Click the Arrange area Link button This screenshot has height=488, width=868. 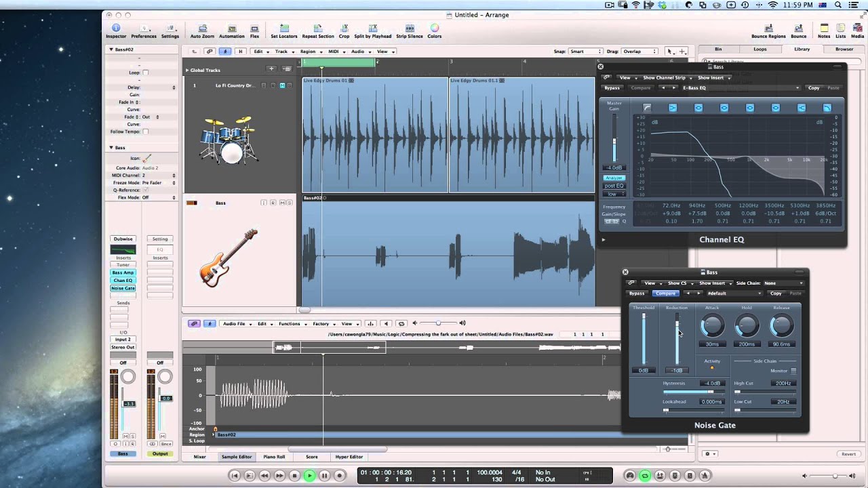210,52
